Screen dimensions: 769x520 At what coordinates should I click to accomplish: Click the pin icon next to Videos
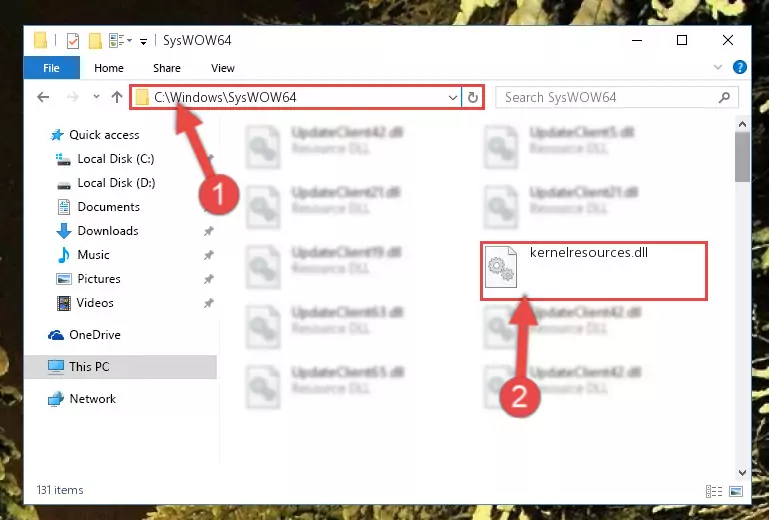point(208,303)
